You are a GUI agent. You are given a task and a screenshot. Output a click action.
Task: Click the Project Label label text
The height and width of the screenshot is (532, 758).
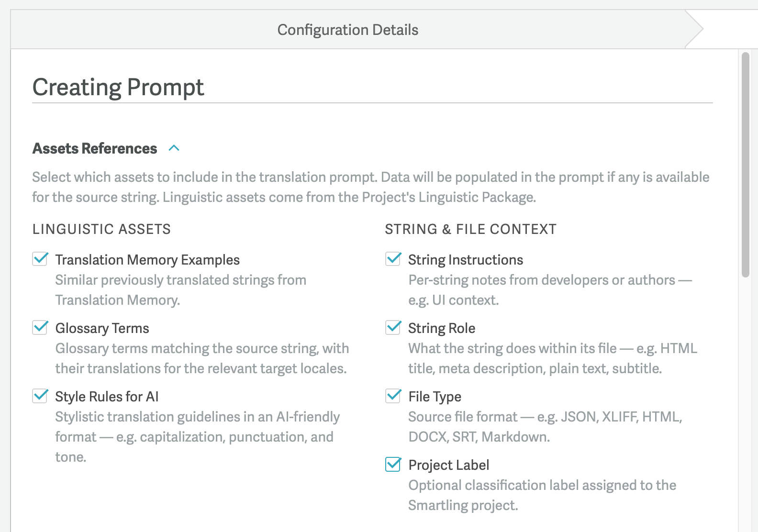449,465
